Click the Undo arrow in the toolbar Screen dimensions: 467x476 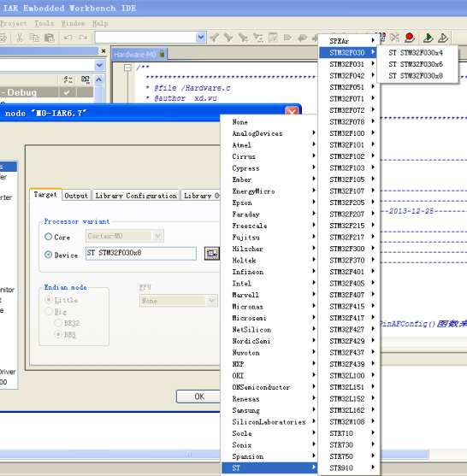68,38
